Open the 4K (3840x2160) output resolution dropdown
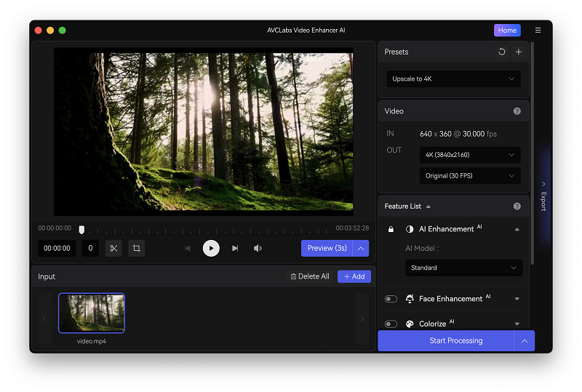 pyautogui.click(x=470, y=155)
